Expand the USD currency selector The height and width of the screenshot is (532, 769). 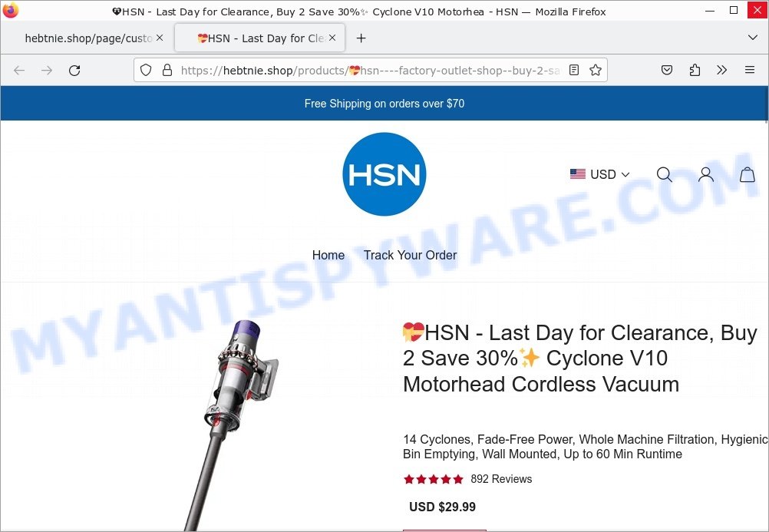[600, 174]
